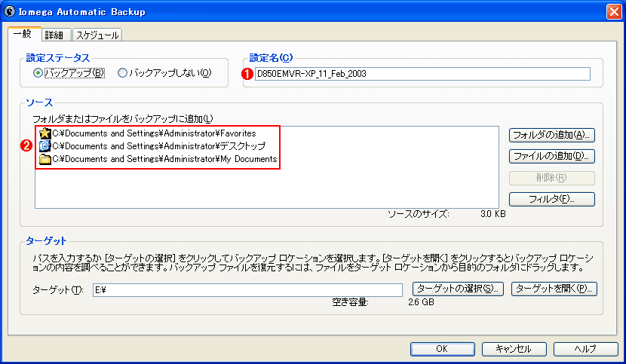Click the 3.0 KB source size value
Image resolution: width=626 pixels, height=364 pixels.
[x=493, y=214]
